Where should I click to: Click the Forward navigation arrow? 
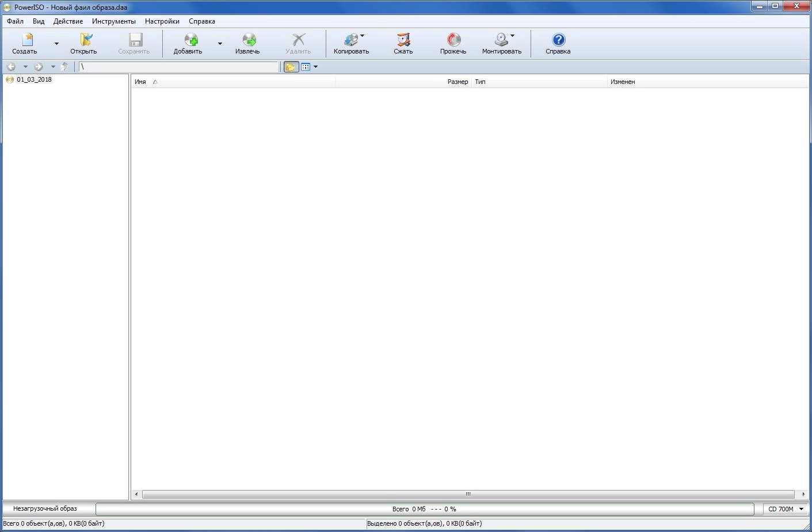[39, 67]
